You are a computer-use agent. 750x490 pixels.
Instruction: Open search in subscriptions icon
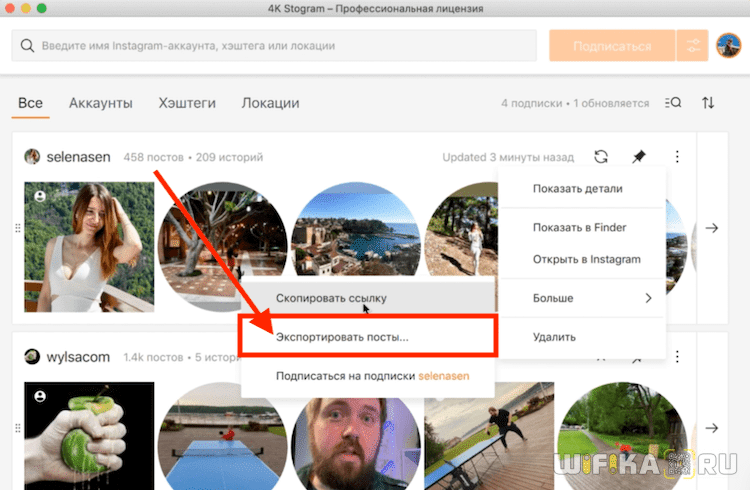pos(673,102)
